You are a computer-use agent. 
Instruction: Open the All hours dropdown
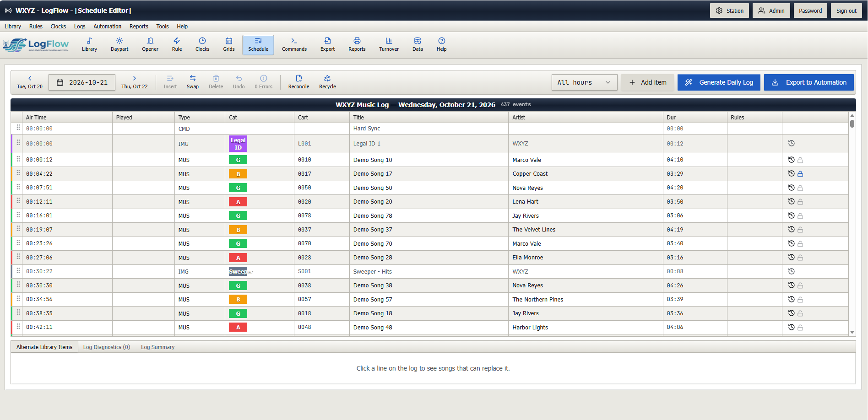tap(584, 82)
